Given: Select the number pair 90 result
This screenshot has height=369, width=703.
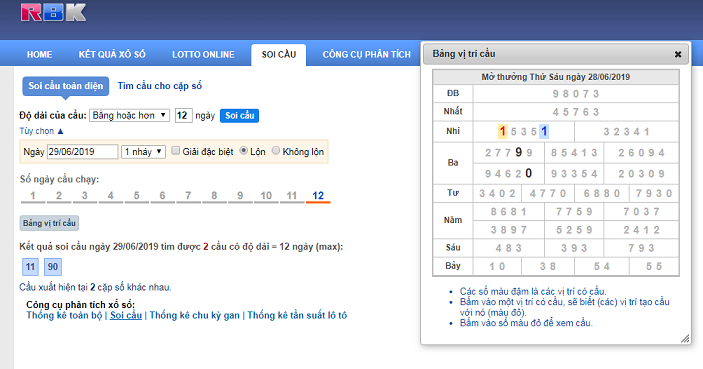Looking at the screenshot, I should point(53,267).
